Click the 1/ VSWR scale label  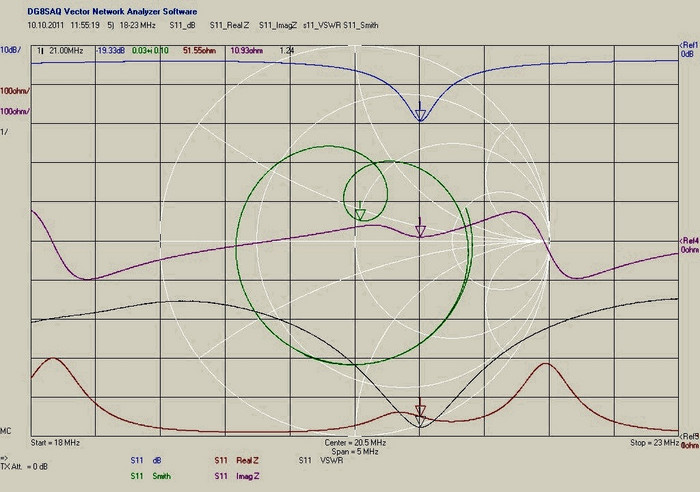[x=4, y=132]
